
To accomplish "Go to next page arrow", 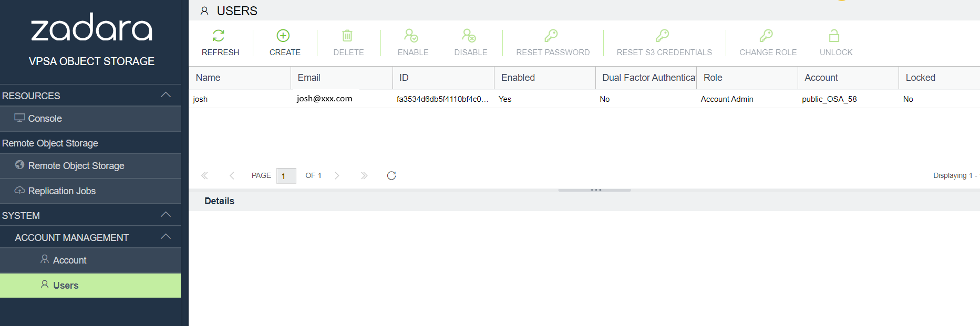I will (337, 175).
